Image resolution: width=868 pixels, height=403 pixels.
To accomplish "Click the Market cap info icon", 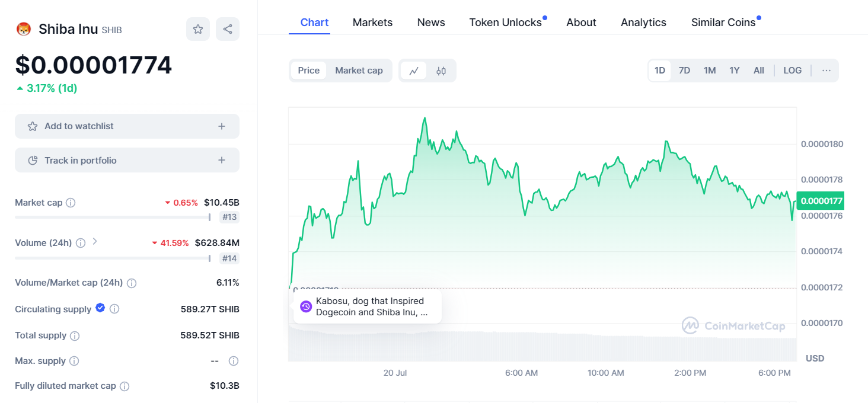I will click(71, 203).
